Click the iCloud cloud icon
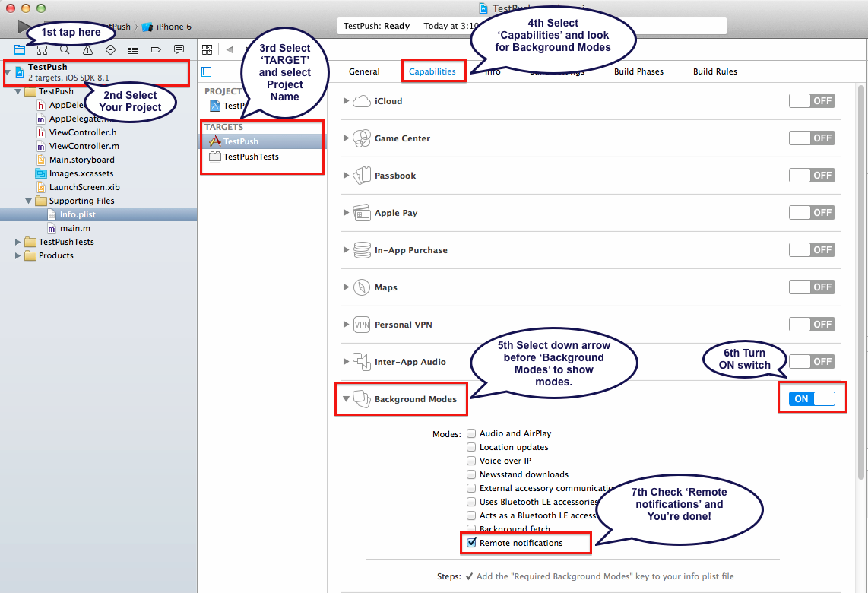The height and width of the screenshot is (593, 868). tap(362, 101)
